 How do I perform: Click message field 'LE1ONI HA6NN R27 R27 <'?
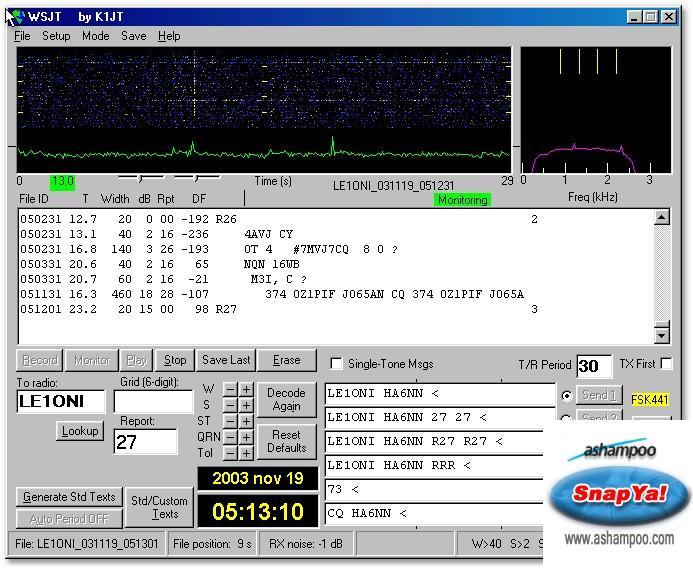(x=434, y=441)
